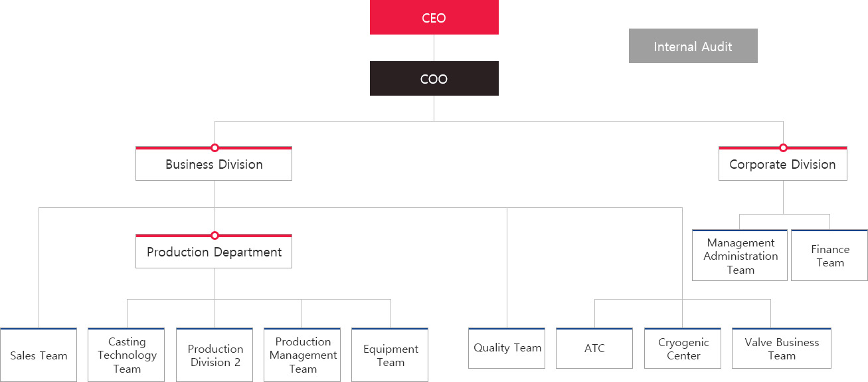868x382 pixels.
Task: Click the Valve Business Team box
Action: tap(782, 348)
